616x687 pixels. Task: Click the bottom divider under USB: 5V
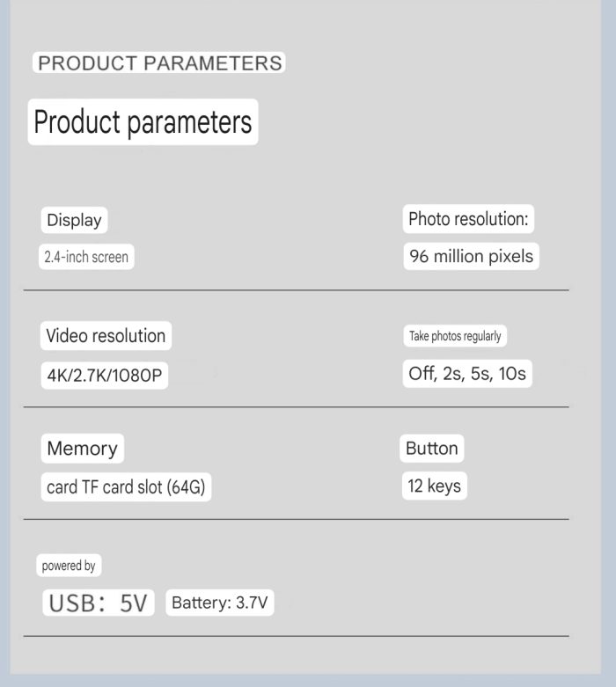(x=296, y=636)
